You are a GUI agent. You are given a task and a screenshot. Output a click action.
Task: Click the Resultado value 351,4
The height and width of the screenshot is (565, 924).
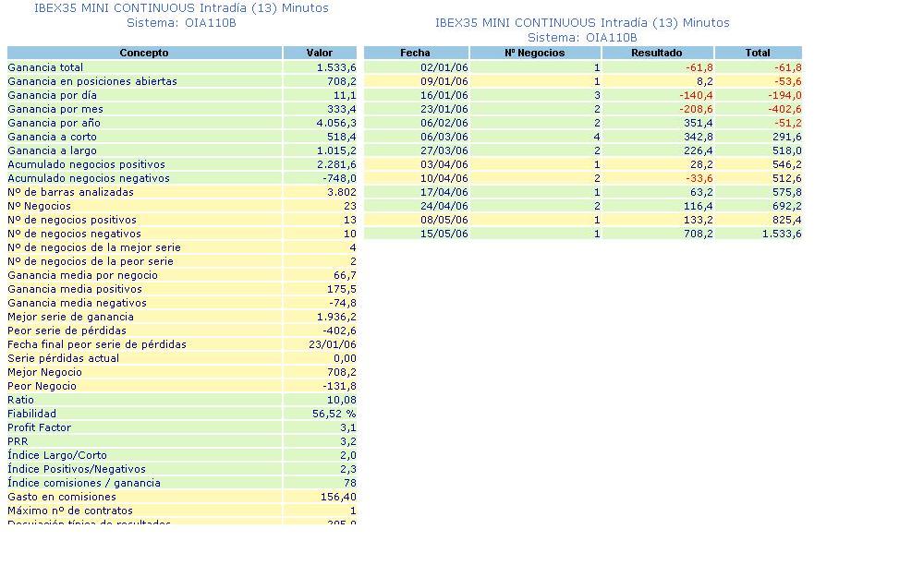click(699, 123)
